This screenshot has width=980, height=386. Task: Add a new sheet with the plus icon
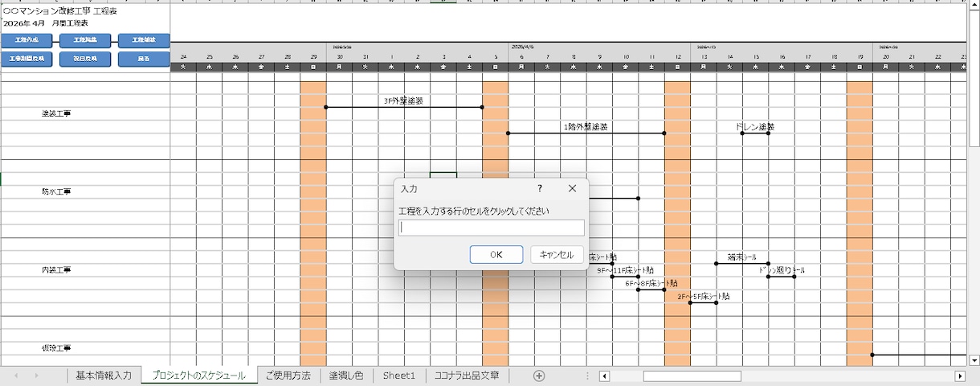pos(539,376)
